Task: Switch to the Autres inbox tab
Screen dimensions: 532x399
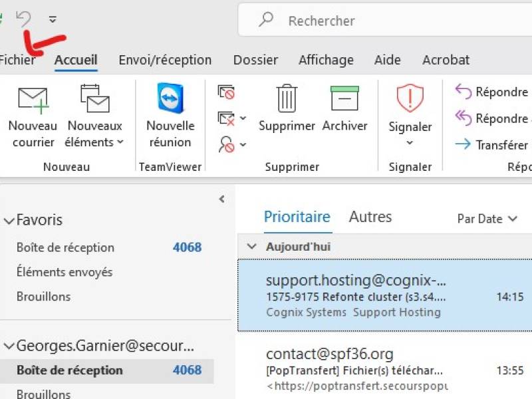Action: [x=370, y=217]
